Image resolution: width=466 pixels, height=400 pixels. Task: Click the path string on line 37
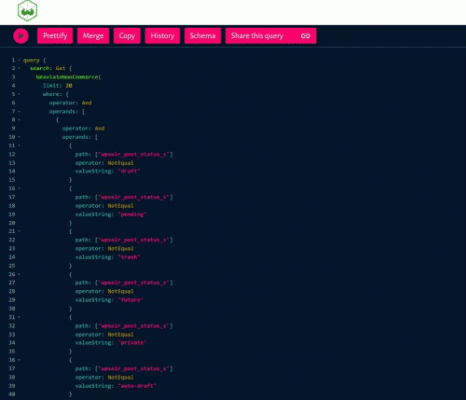click(x=134, y=369)
